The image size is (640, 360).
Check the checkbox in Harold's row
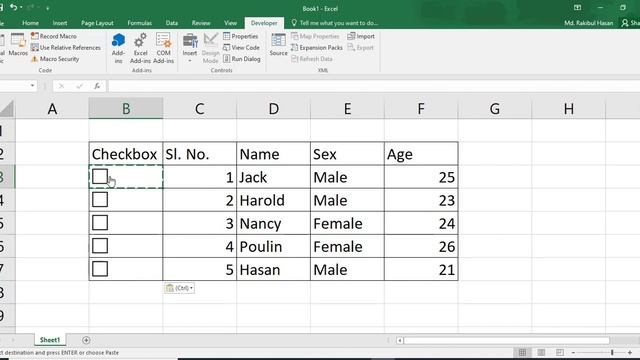[x=100, y=200]
